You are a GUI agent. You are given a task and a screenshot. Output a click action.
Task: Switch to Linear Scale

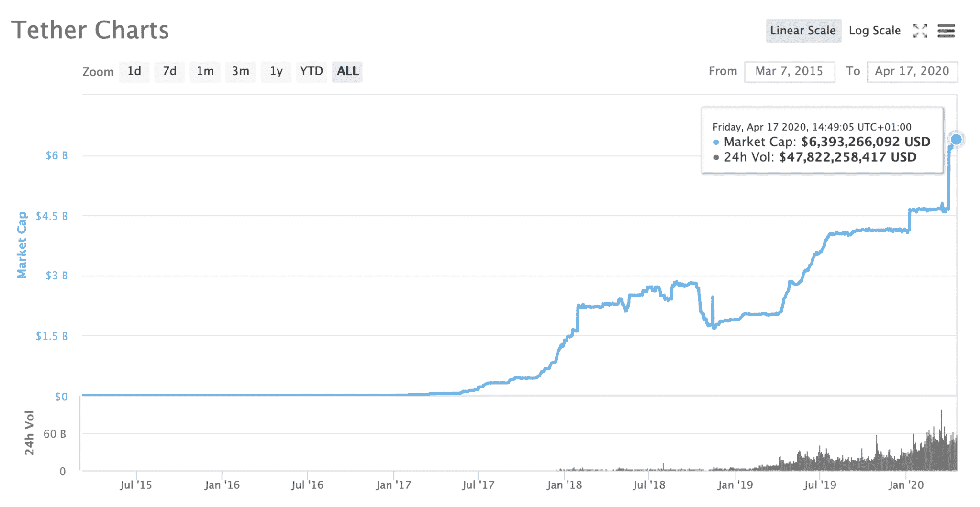803,31
